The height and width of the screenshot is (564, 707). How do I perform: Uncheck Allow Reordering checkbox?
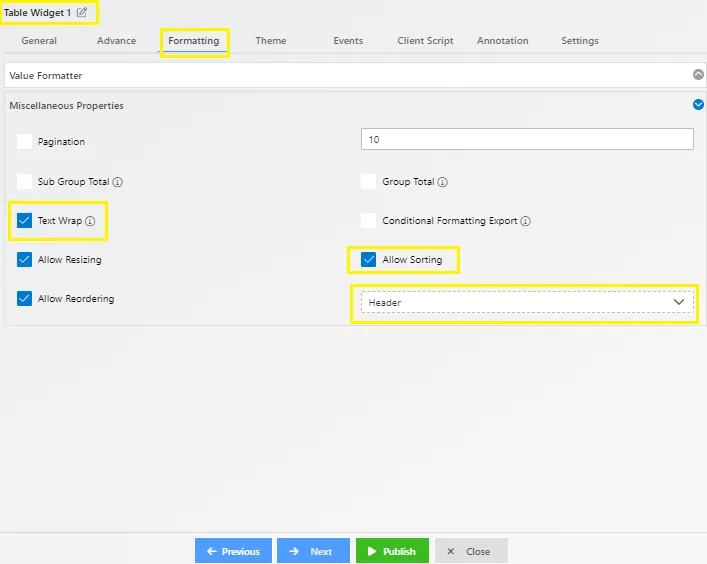[24, 298]
